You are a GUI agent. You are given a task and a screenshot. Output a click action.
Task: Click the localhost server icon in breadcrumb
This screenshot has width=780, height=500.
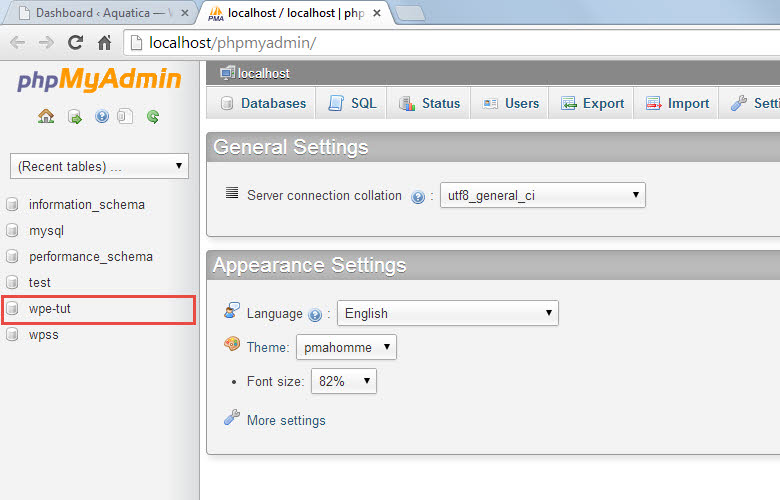click(x=227, y=73)
